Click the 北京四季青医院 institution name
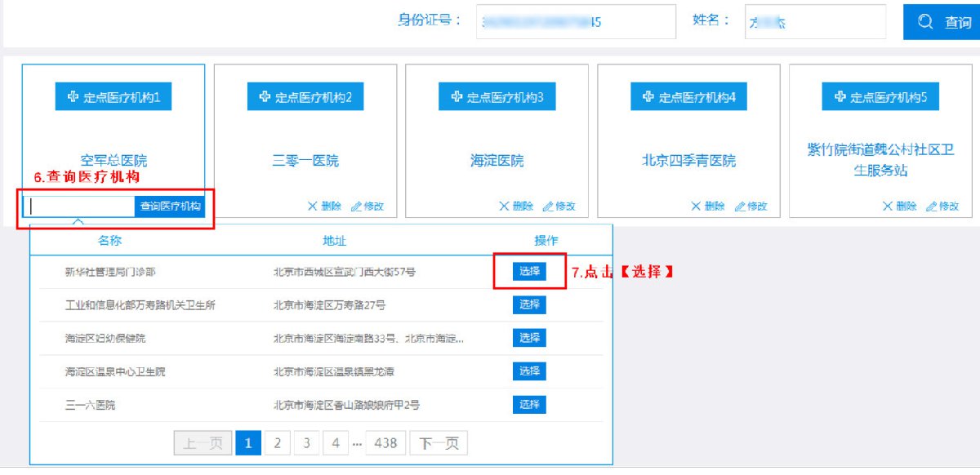The height and width of the screenshot is (475, 980). [x=688, y=161]
